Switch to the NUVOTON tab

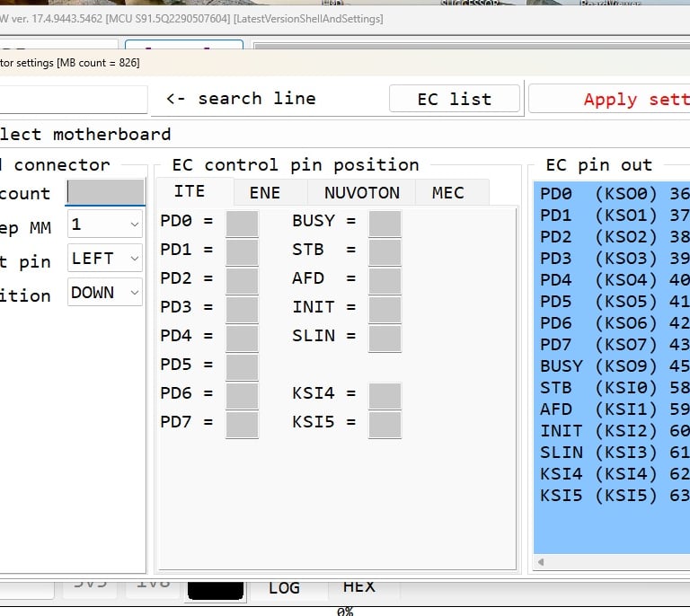click(x=362, y=192)
